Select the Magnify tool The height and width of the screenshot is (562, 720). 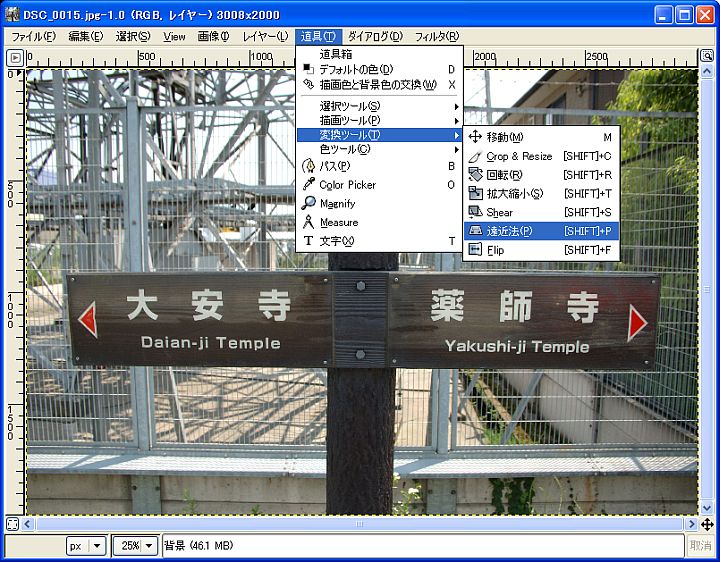coord(337,203)
